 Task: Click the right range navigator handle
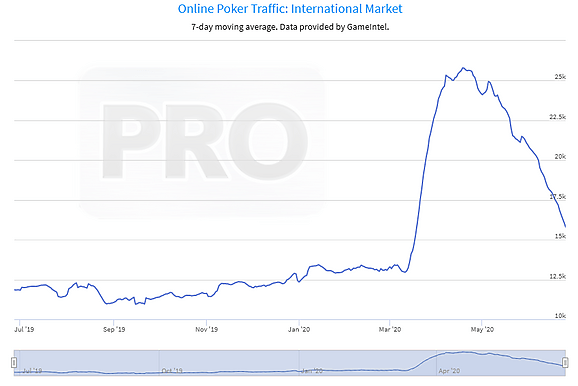565,362
